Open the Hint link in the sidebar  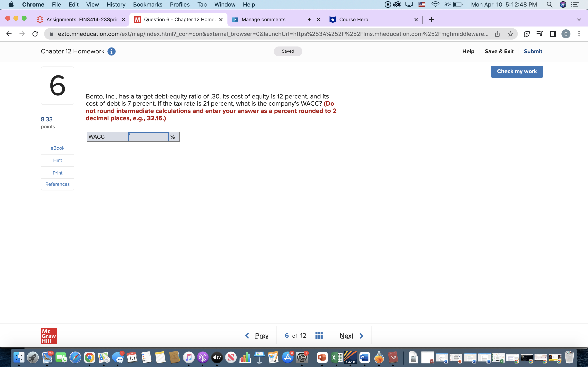click(x=57, y=160)
